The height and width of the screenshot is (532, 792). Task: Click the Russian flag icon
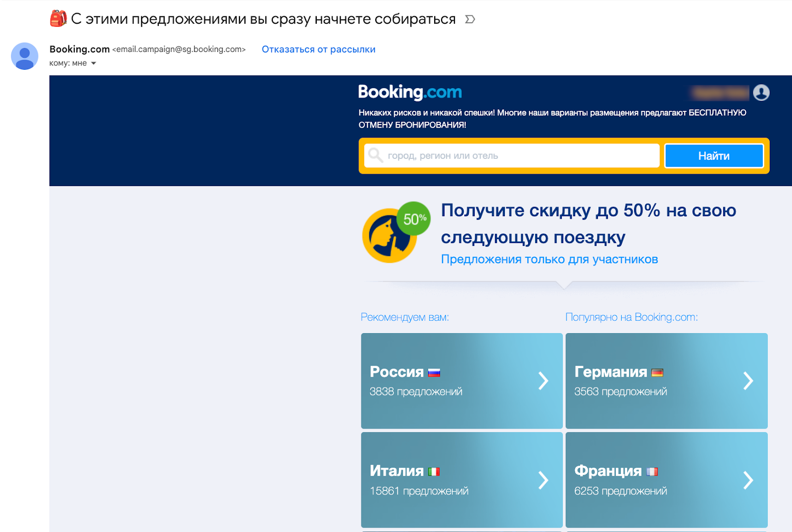[434, 373]
